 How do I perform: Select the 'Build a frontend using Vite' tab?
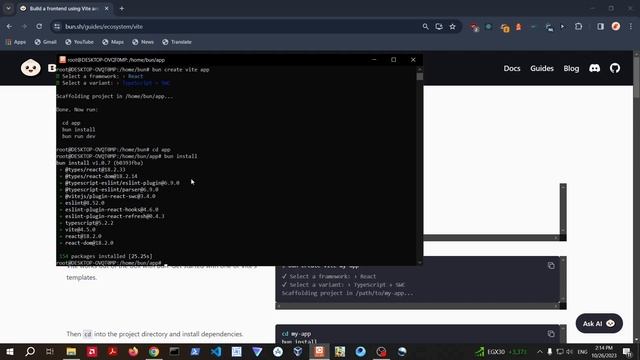pos(63,9)
